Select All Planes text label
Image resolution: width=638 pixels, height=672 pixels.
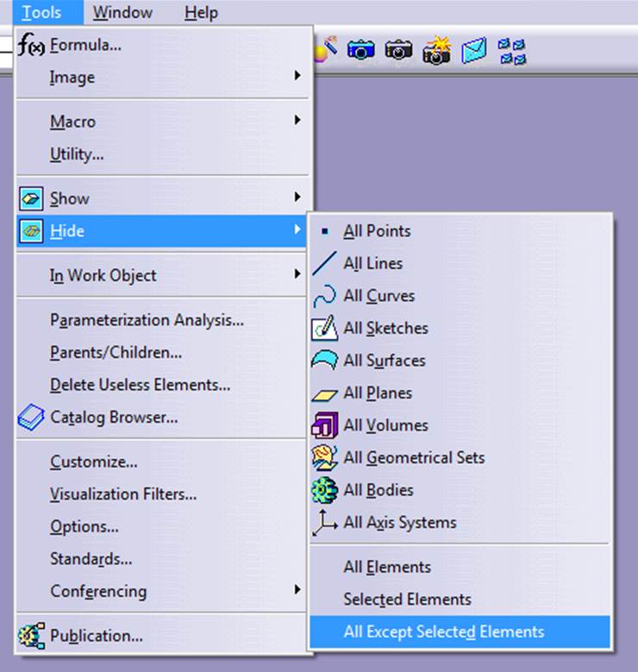pos(378,393)
